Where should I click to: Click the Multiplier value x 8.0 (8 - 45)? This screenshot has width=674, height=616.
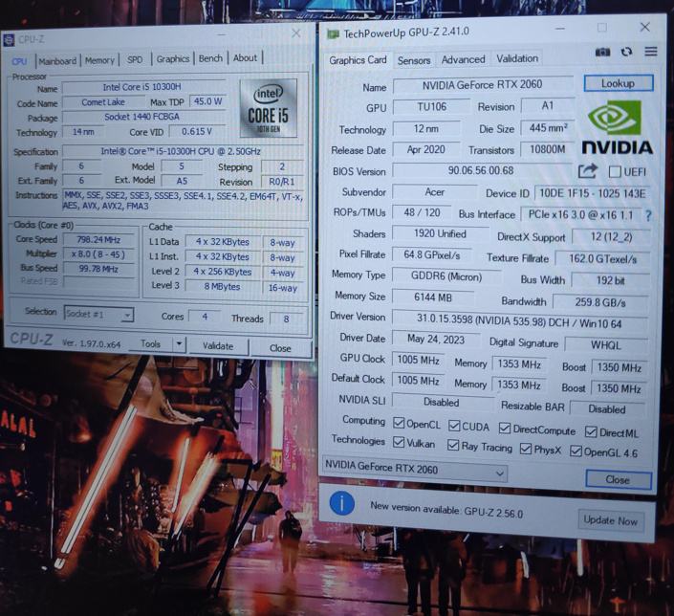[x=98, y=254]
